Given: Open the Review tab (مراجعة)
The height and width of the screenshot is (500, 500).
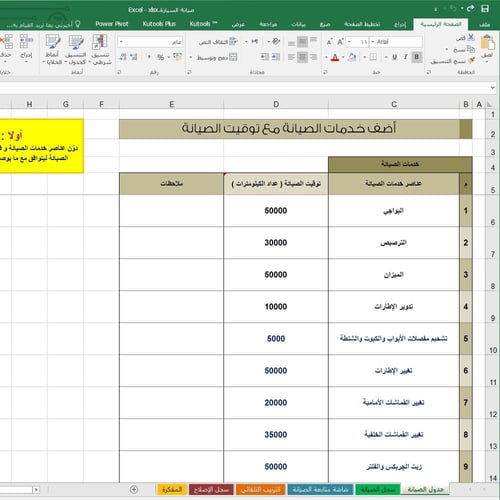Looking at the screenshot, I should click(x=268, y=24).
